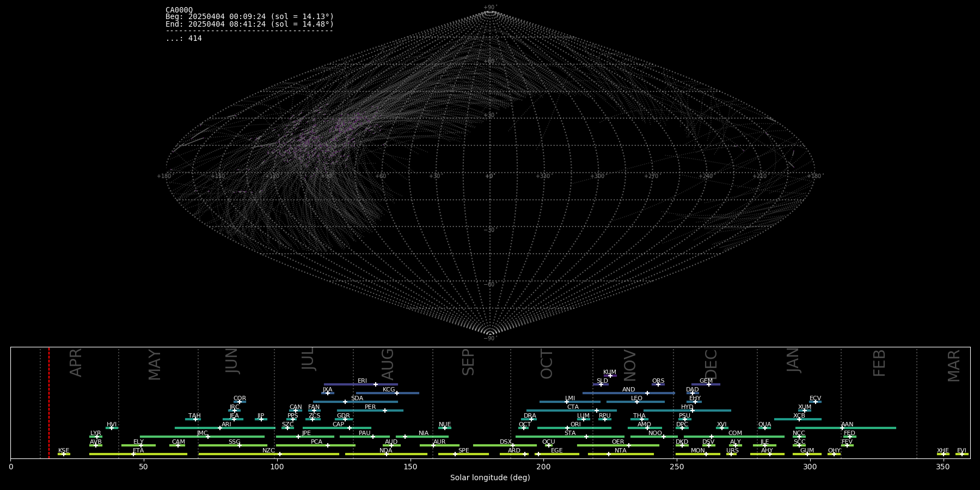The width and height of the screenshot is (980, 490).
Task: Click the ORI shower label
Action: [575, 425]
